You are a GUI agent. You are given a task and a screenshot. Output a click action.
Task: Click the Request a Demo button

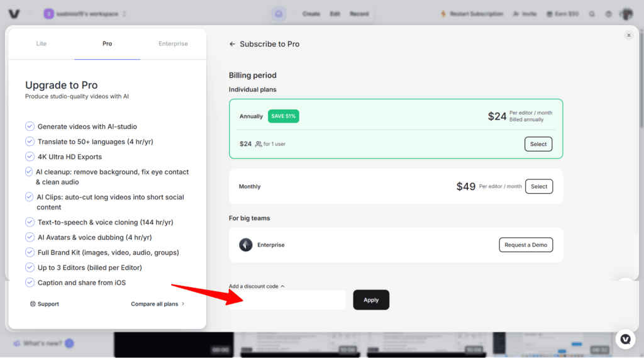[526, 245]
